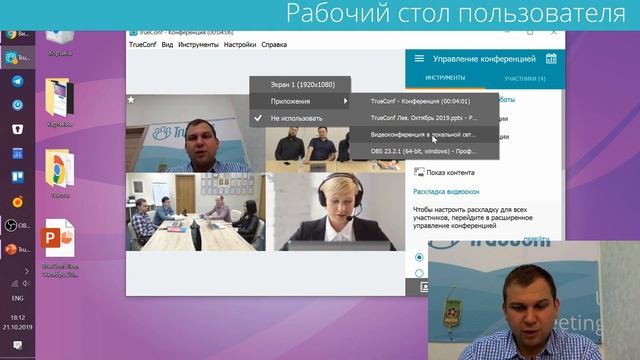
Task: Select 'TrueConf Лев. Октябрь 2019.pptx' application
Action: pos(424,118)
